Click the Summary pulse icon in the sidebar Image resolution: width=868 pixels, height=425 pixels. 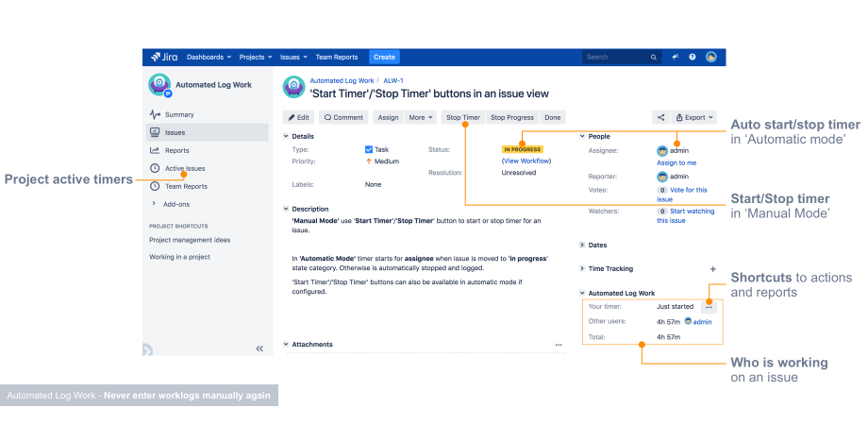155,114
